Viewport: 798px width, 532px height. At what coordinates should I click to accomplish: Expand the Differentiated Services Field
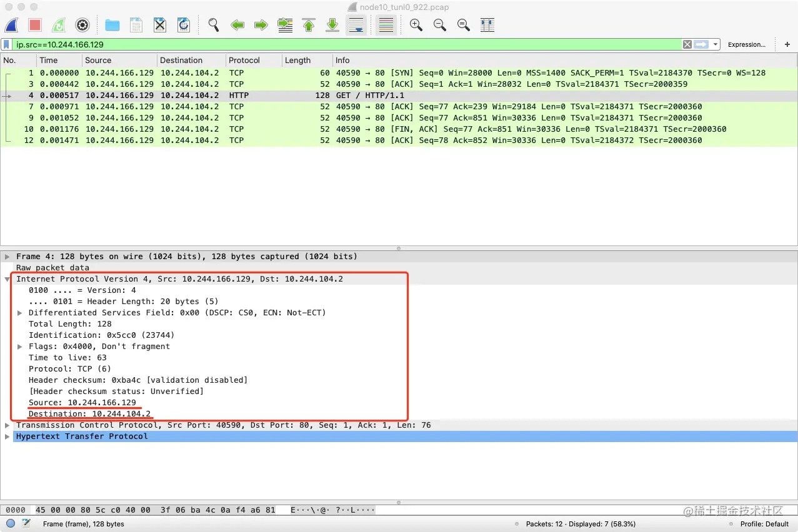(20, 313)
